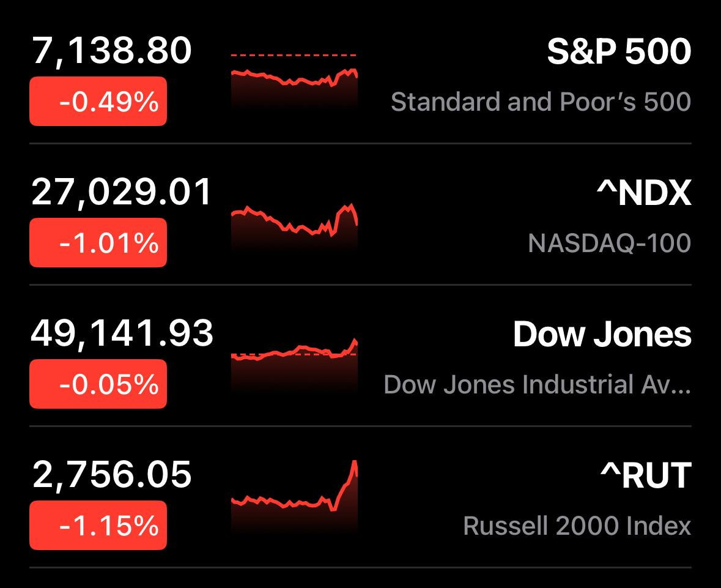Tap the NASDAQ-100 subtitle text
Image resolution: width=721 pixels, height=588 pixels.
tap(609, 243)
